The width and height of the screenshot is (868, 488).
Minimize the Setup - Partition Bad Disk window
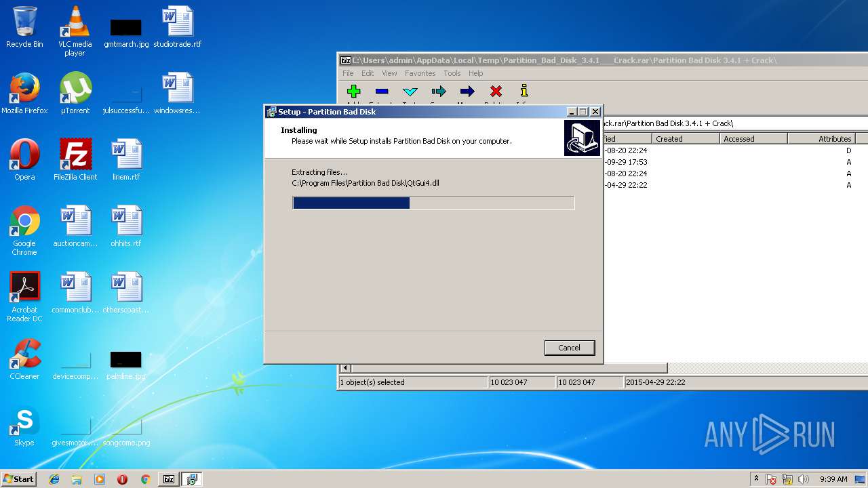pyautogui.click(x=572, y=112)
